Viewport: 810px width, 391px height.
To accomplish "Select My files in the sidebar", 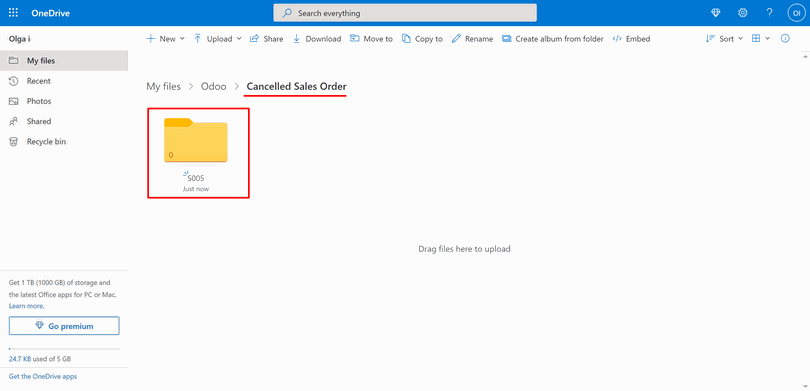I will coord(64,60).
